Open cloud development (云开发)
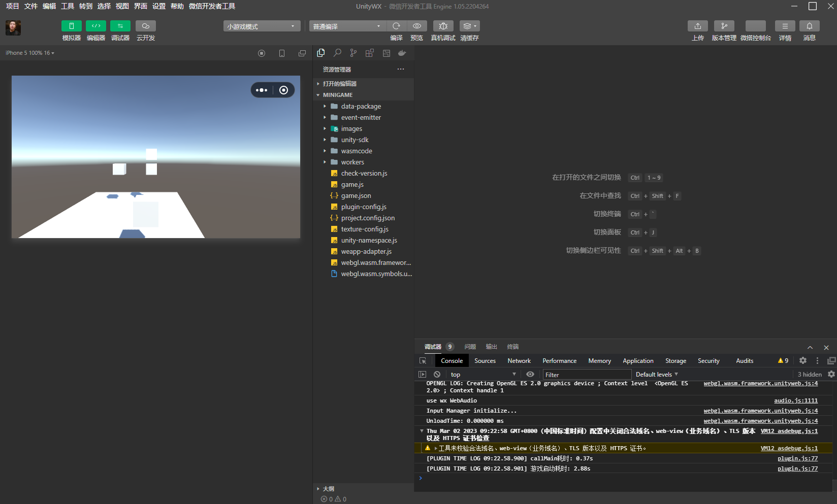 click(x=146, y=26)
